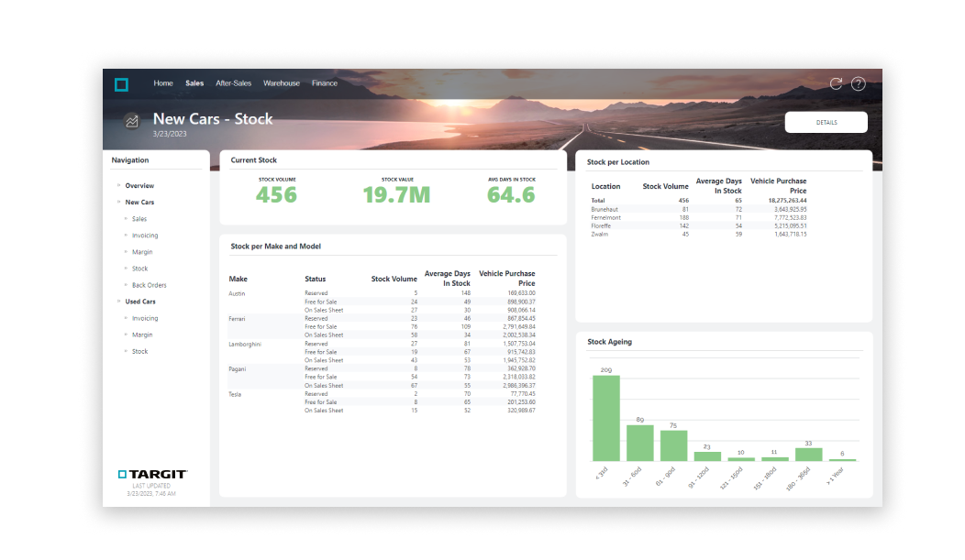Collapse the Used Cars section chevron
965x560 pixels.
[x=119, y=302]
